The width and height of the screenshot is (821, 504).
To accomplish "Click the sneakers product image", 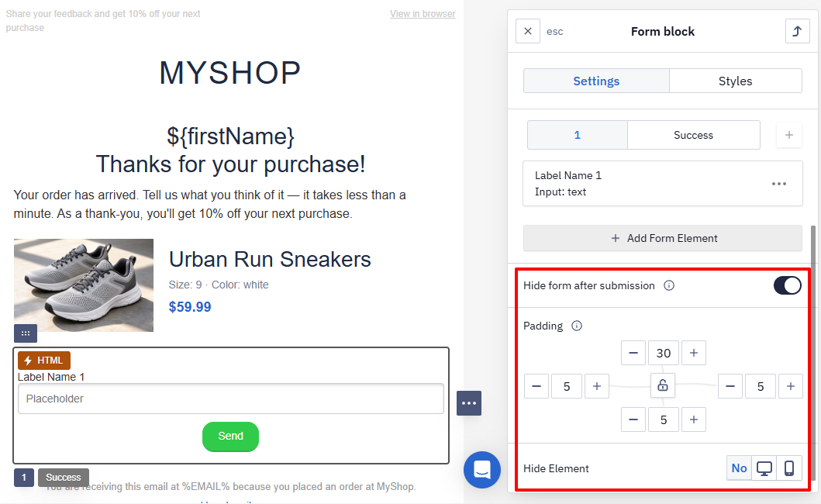I will coord(84,285).
